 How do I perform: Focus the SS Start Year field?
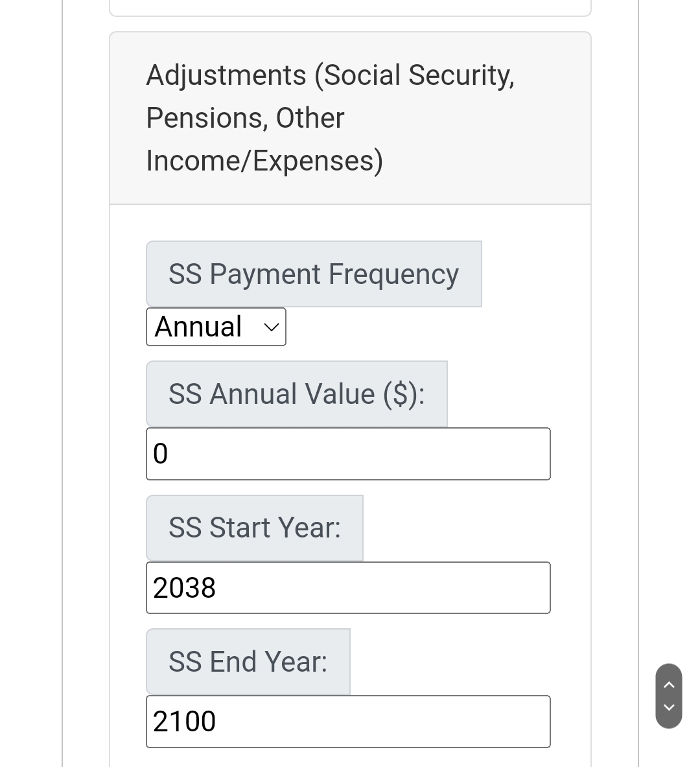[x=348, y=587]
